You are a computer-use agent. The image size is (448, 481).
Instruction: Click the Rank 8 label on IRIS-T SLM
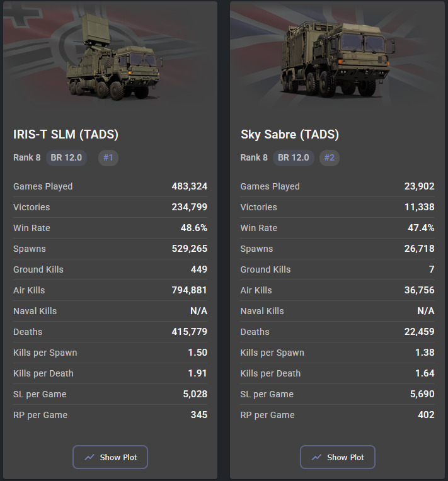coord(26,157)
